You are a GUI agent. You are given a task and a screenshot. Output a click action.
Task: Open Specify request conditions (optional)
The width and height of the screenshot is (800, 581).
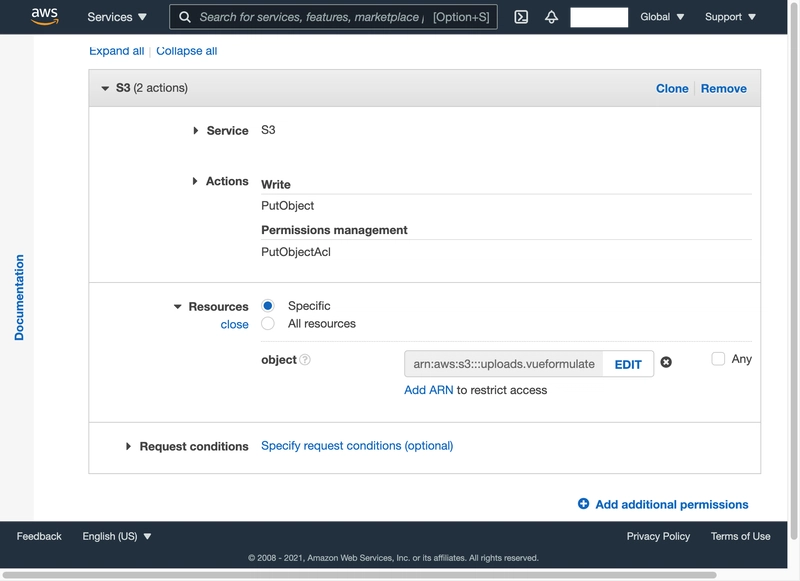pyautogui.click(x=357, y=446)
